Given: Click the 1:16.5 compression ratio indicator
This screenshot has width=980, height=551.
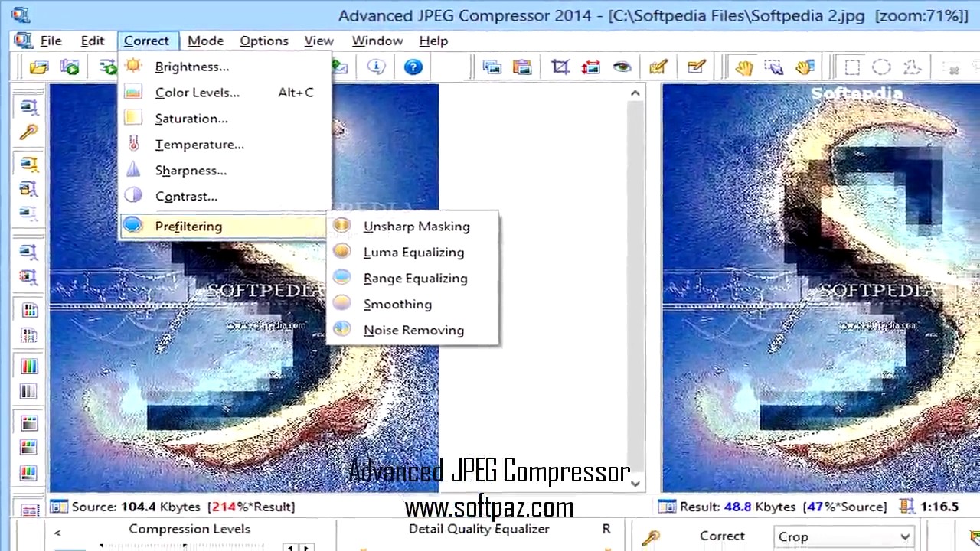Looking at the screenshot, I should 940,507.
